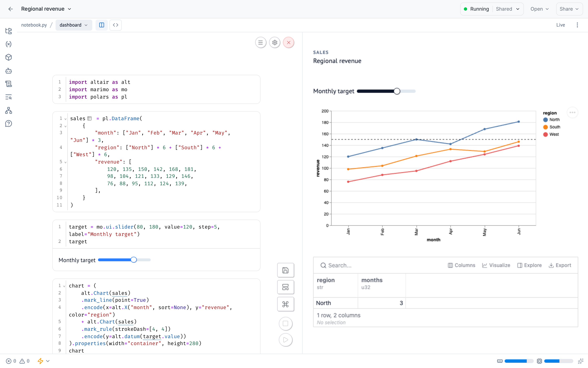Click the Monthly target slider in dashboard
588x368 pixels.
(386, 91)
